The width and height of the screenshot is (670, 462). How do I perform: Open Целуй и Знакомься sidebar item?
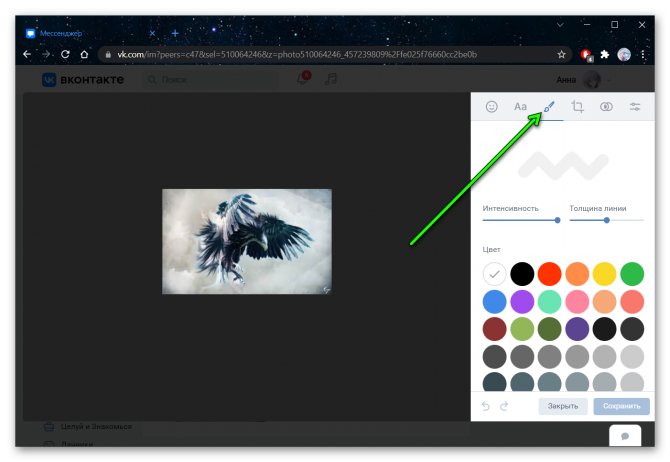pos(88,427)
